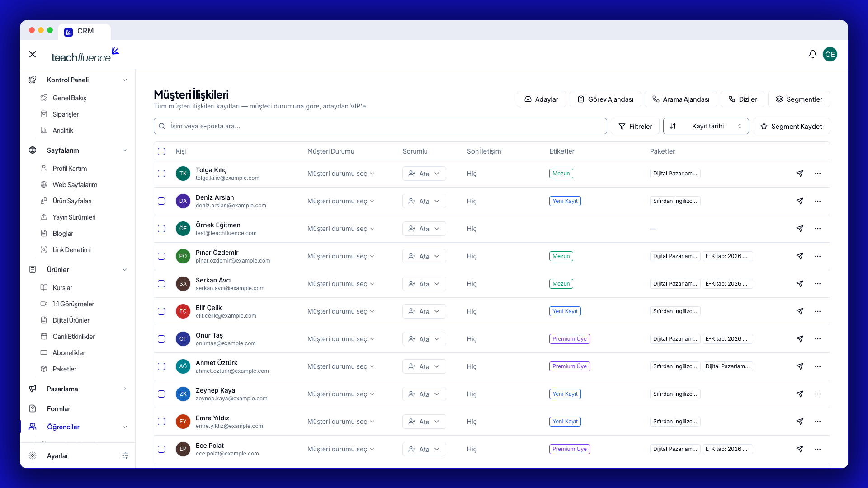This screenshot has height=488, width=868.
Task: Go to Kurslar in the sidebar
Action: point(62,288)
